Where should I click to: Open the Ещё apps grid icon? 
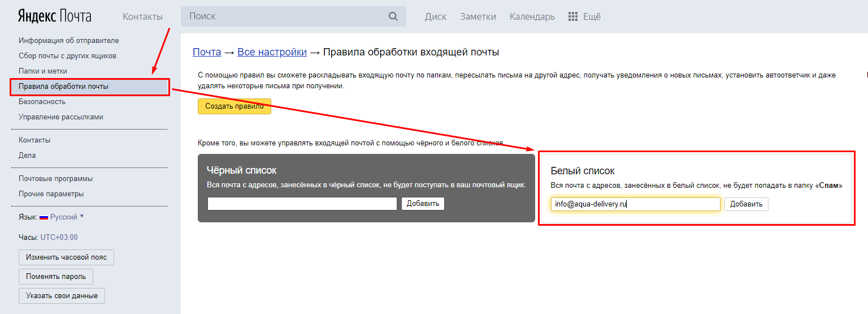pyautogui.click(x=572, y=16)
